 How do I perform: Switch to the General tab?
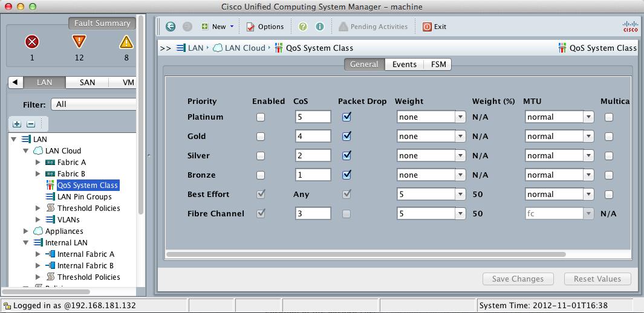[364, 65]
